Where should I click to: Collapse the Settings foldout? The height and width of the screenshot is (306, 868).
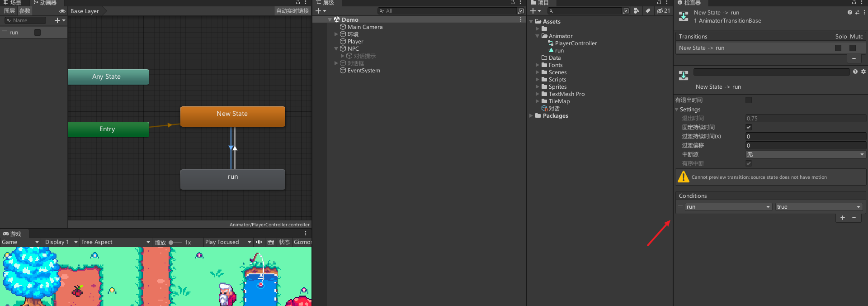(x=677, y=110)
